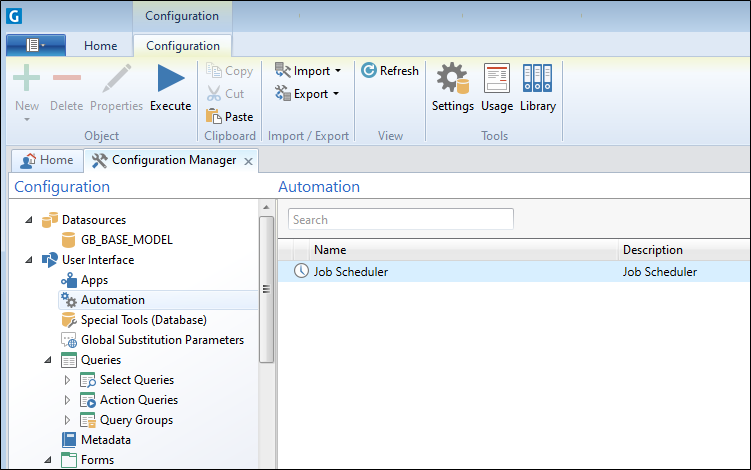Click the Global Substitution Parameters icon
Screen dimensions: 751x470
pos(68,340)
